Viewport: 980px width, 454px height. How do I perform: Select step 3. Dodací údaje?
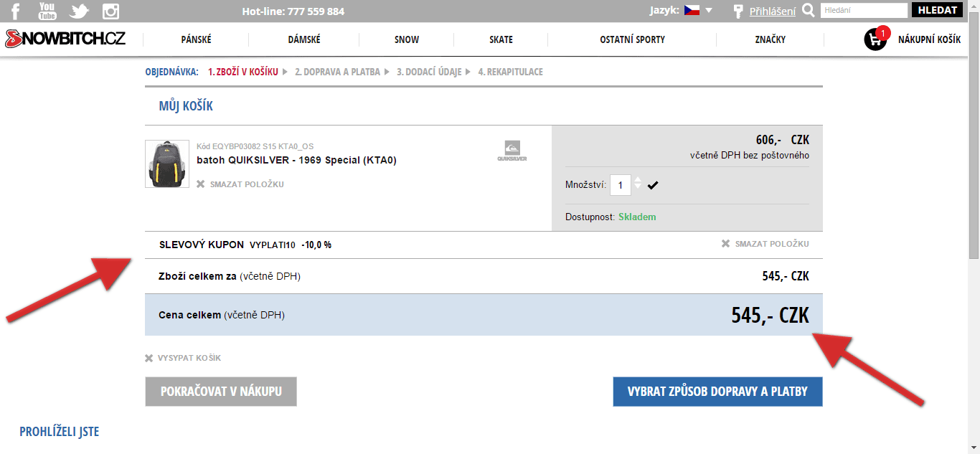(429, 72)
